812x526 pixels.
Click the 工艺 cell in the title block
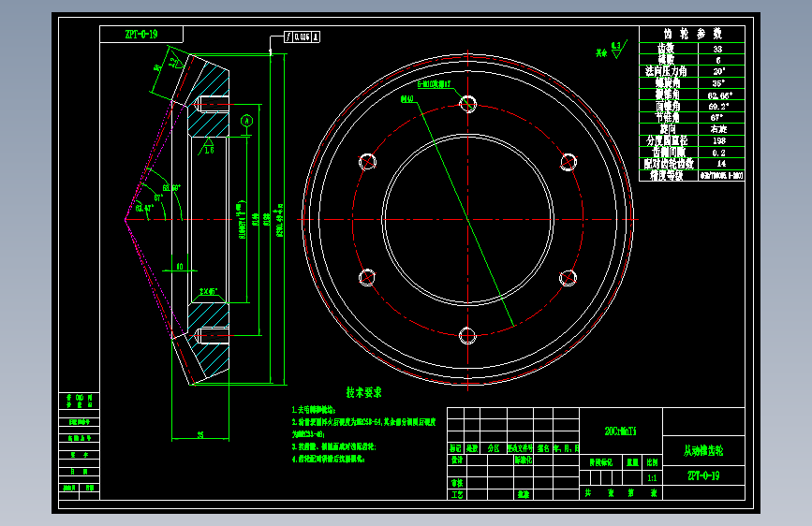[457, 494]
